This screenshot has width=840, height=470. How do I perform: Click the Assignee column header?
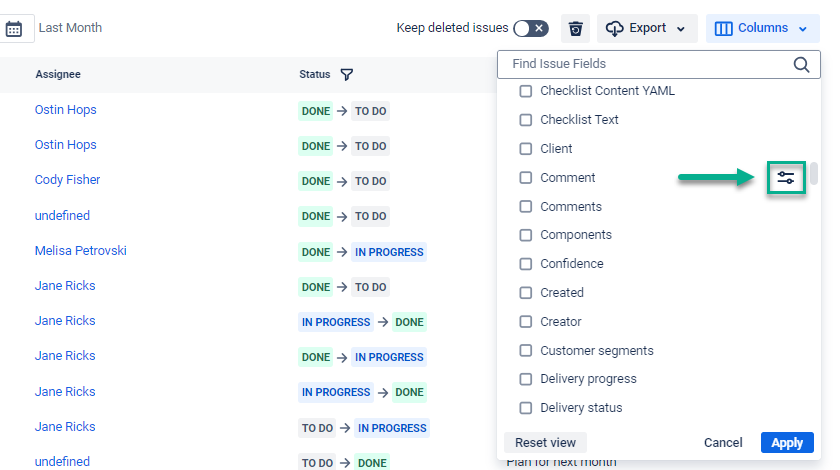click(x=58, y=74)
